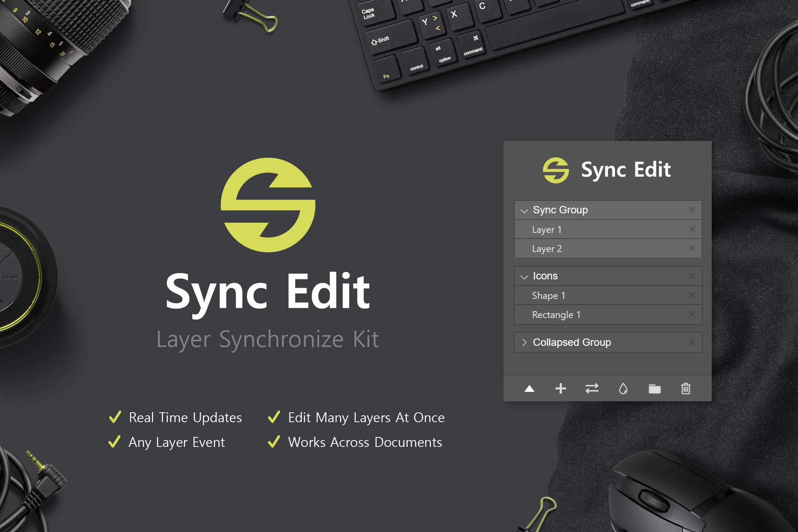Click the Collapsed Group header label

[x=572, y=342]
